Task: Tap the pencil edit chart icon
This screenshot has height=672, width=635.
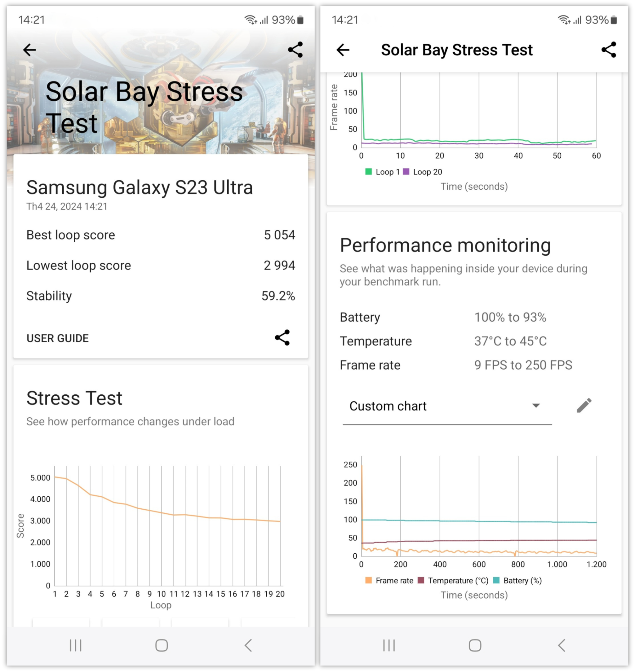Action: tap(584, 405)
